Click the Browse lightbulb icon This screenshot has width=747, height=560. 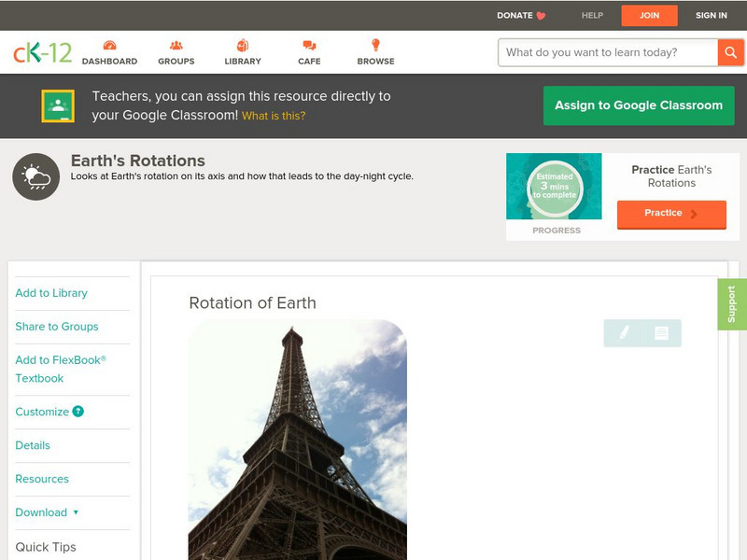[x=376, y=45]
